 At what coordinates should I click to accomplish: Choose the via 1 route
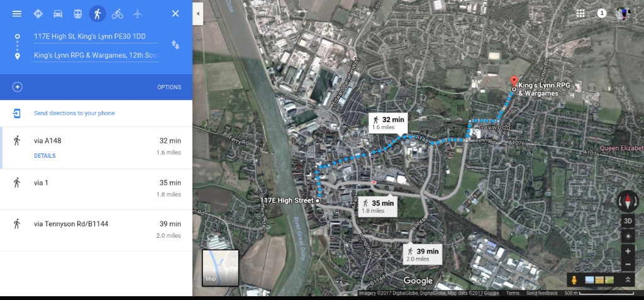pyautogui.click(x=96, y=189)
